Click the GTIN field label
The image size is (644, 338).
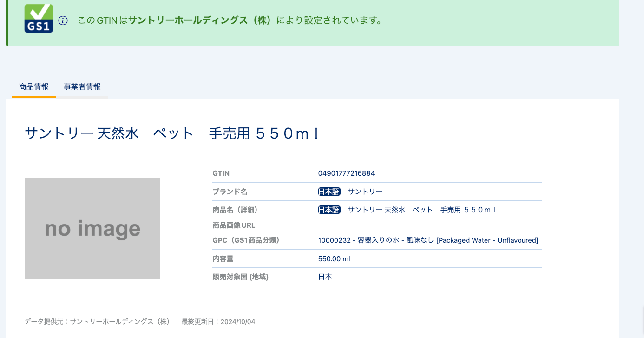tap(221, 173)
